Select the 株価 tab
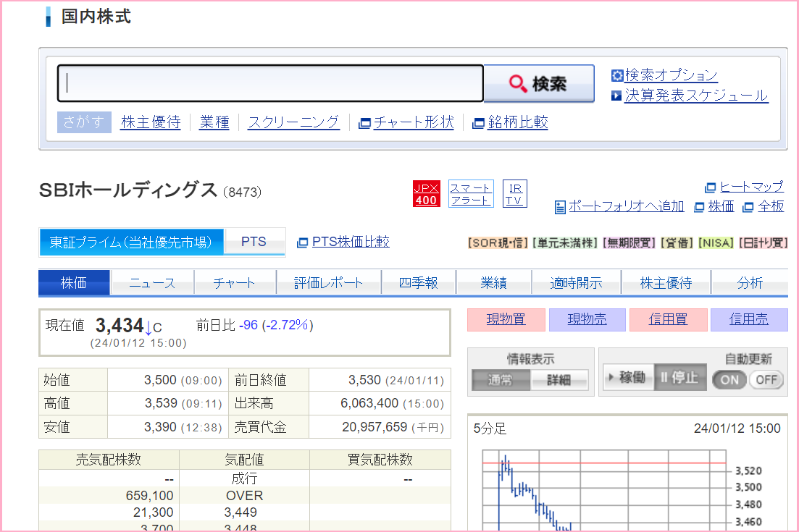This screenshot has height=532, width=799. point(74,282)
